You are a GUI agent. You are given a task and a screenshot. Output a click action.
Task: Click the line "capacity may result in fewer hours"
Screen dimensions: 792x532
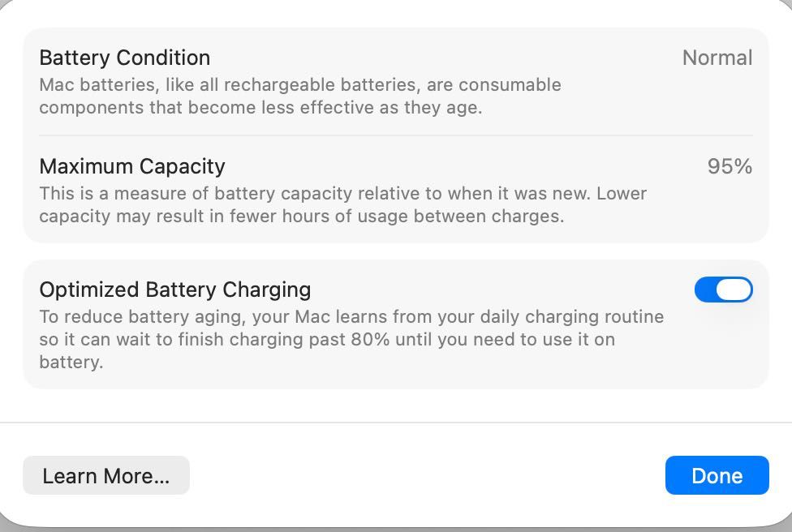[x=300, y=217]
